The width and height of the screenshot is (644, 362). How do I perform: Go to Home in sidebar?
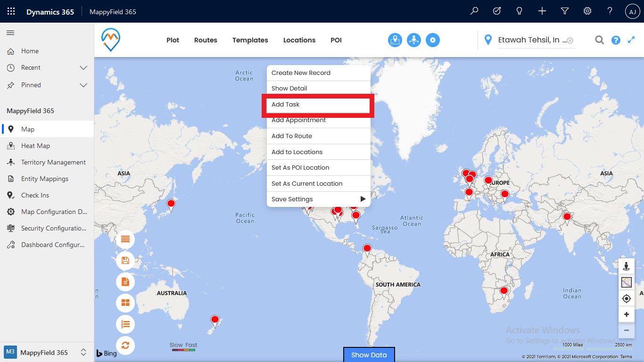tap(47, 51)
